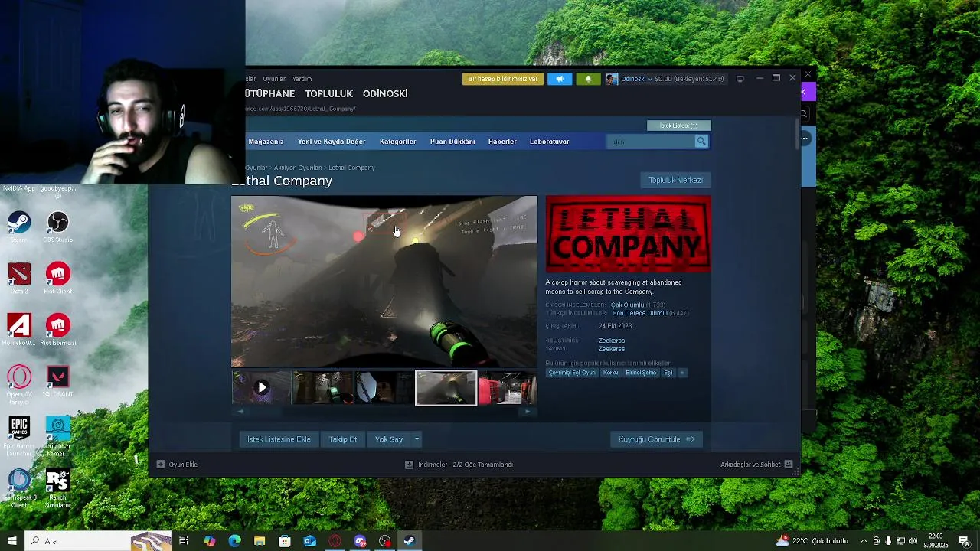Viewport: 980px width, 551px height.
Task: Go to the TOPLULUK section
Action: point(328,93)
